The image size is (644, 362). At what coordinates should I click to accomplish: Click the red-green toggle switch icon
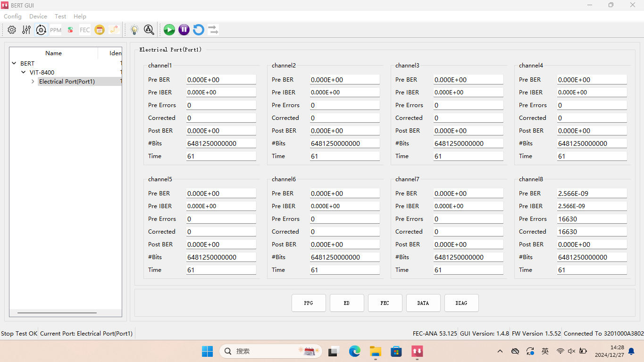coord(70,30)
